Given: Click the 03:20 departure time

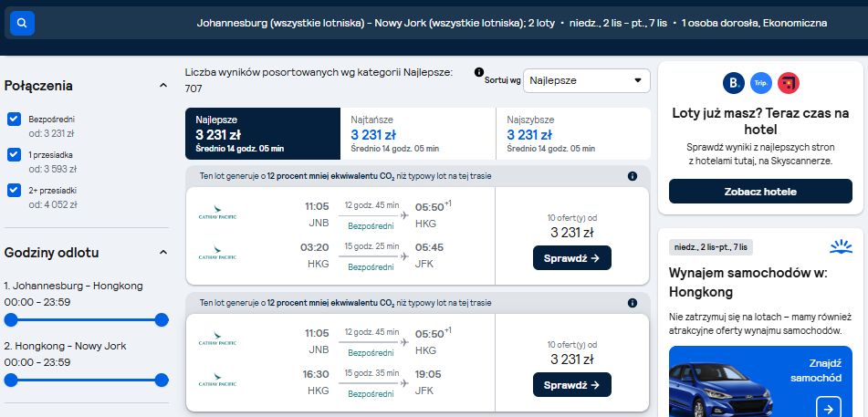Looking at the screenshot, I should click(314, 247).
